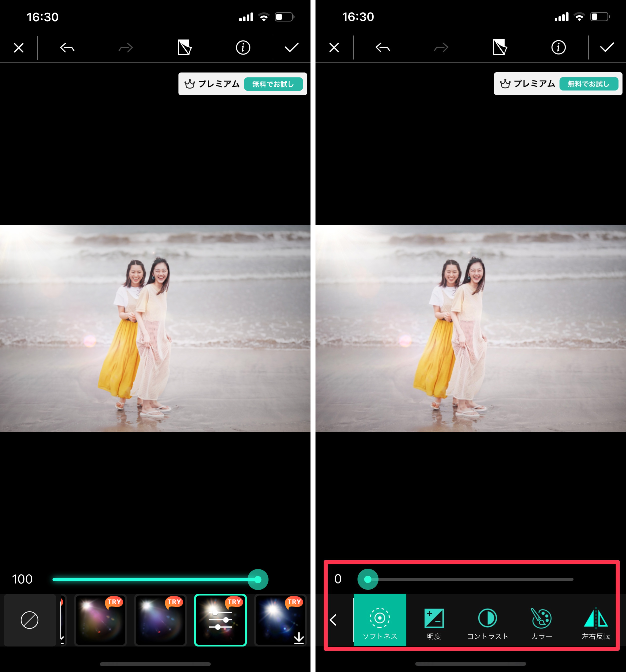Tap compare before/after icon in left screen
The image size is (626, 672).
point(184,48)
